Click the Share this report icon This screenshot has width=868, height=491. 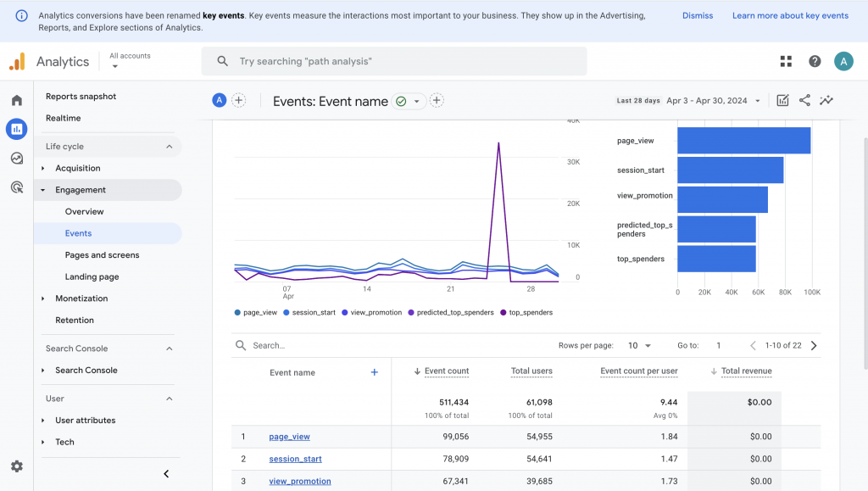pos(804,100)
